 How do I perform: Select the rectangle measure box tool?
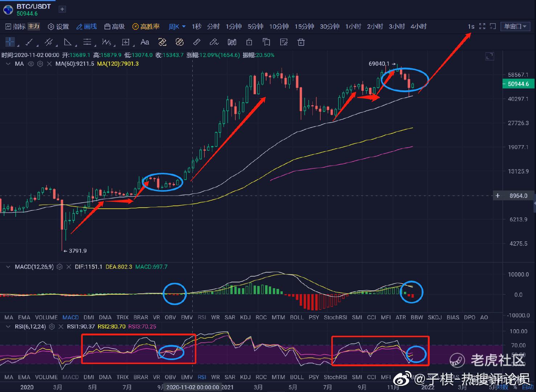(x=126, y=42)
